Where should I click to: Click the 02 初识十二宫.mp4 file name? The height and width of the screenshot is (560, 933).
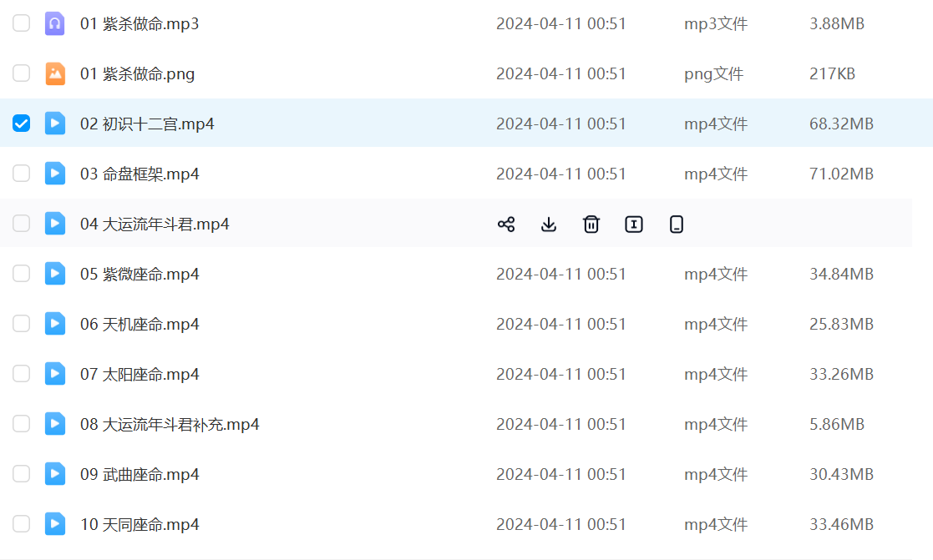(147, 124)
